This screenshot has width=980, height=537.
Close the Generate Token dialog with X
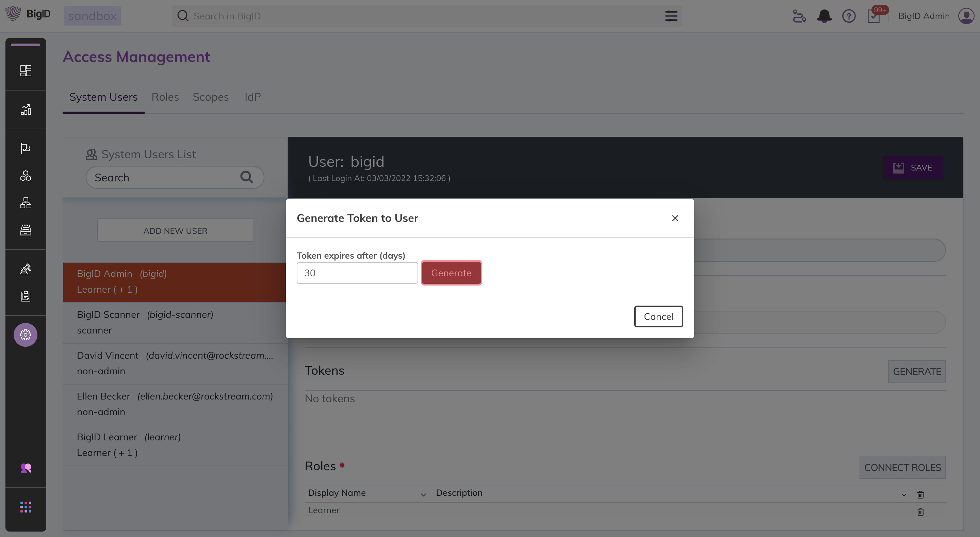pos(675,218)
